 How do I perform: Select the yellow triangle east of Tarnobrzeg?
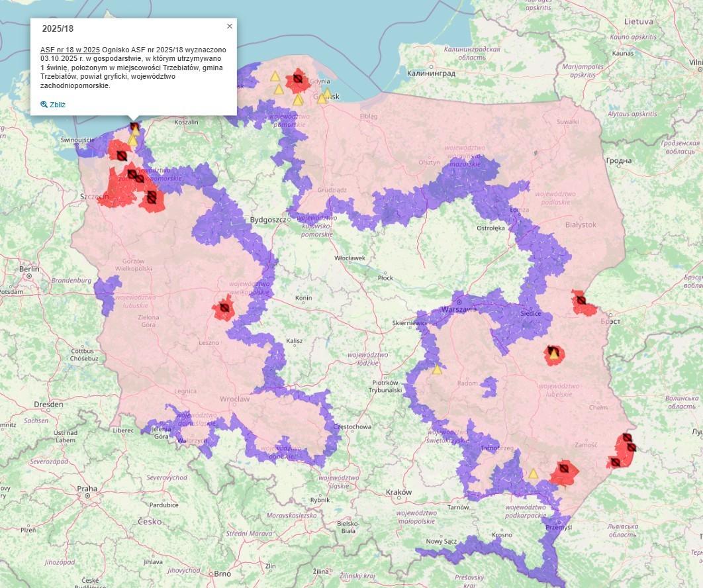tap(533, 474)
